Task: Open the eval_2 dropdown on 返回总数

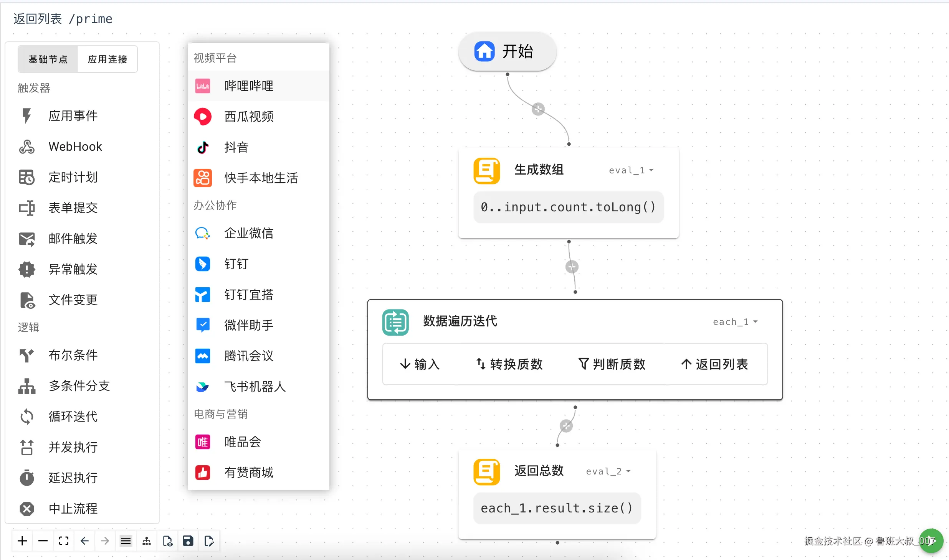Action: (x=608, y=471)
